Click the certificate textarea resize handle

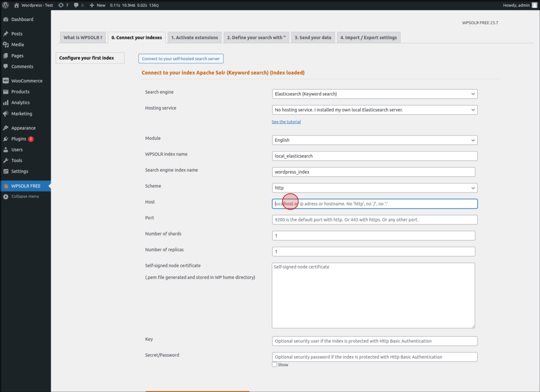[473, 326]
